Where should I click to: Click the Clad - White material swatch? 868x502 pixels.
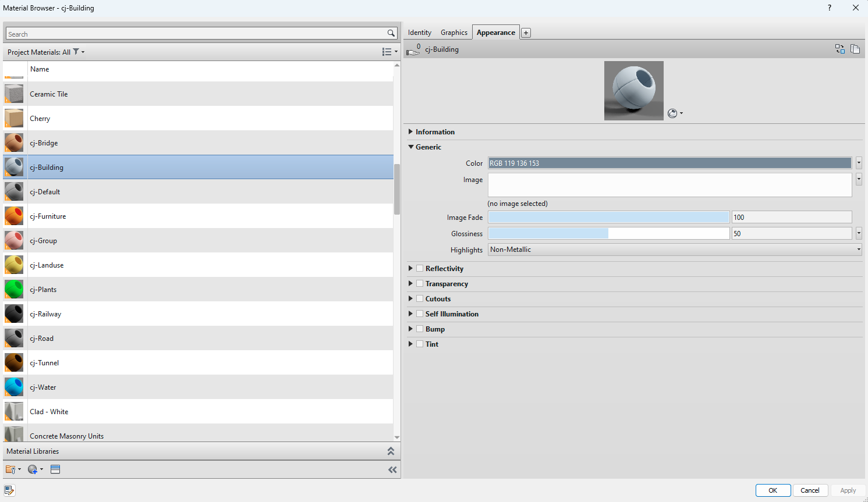(14, 411)
